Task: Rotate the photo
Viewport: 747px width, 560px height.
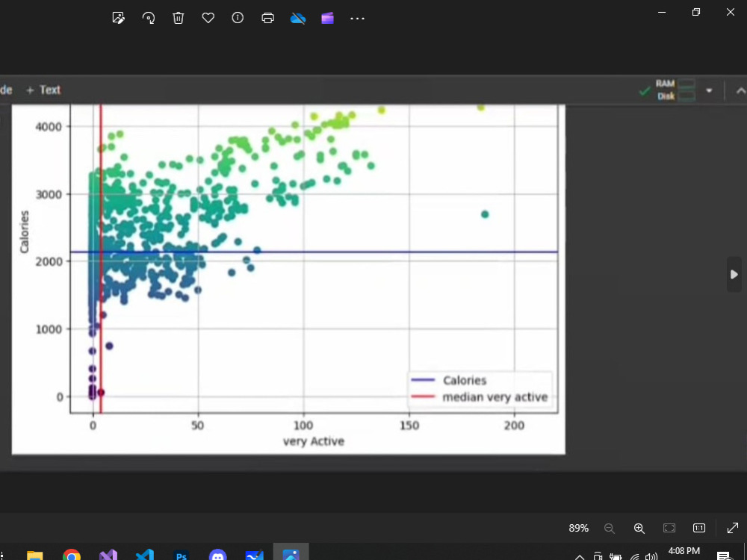Action: 148,18
